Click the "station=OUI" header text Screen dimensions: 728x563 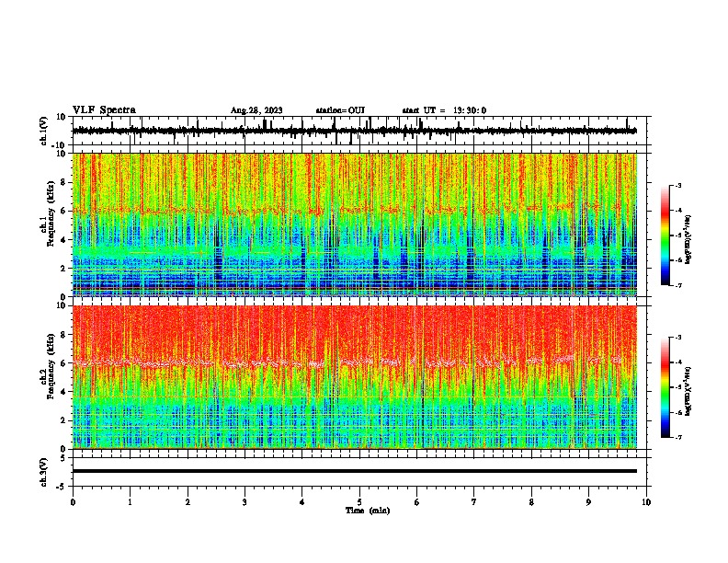[x=340, y=110]
